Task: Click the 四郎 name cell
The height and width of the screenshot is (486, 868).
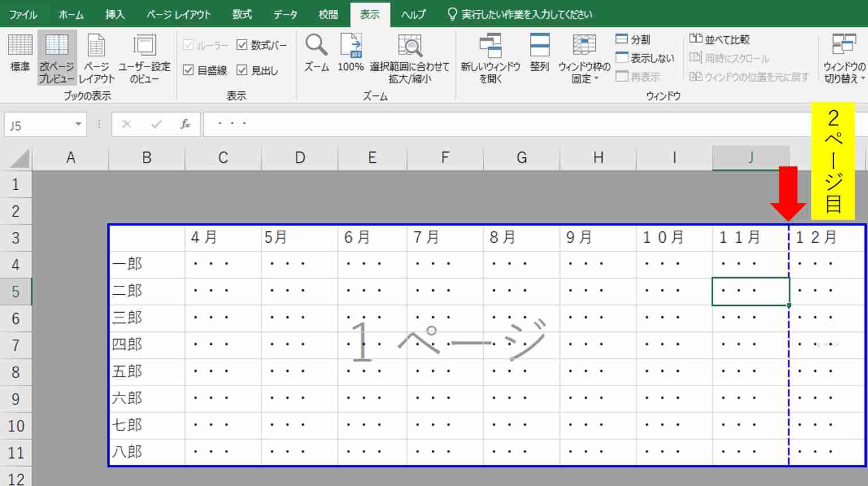Action: click(147, 345)
